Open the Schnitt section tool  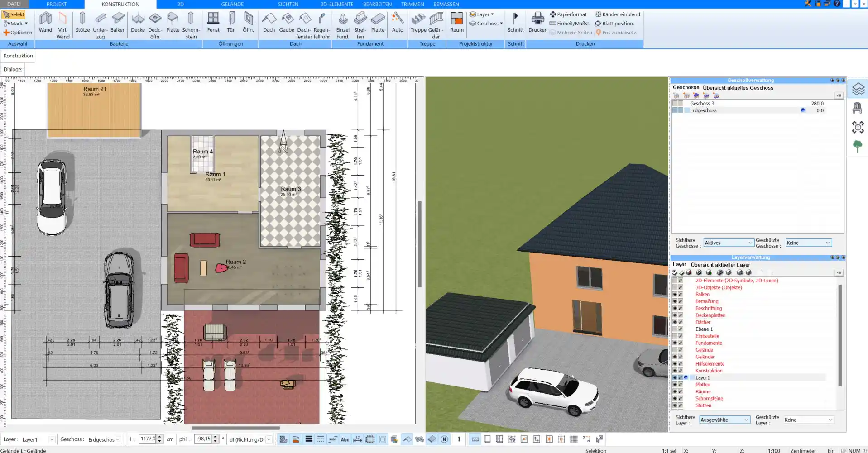pos(515,23)
